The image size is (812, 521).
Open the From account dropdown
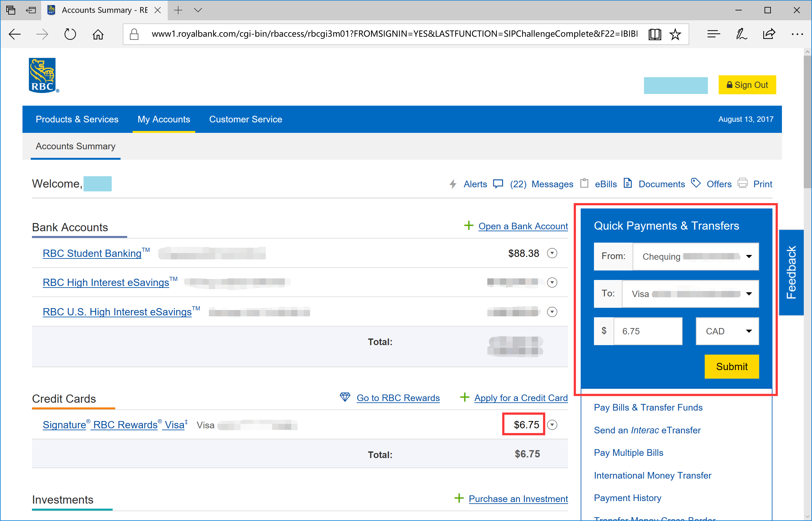click(x=696, y=257)
